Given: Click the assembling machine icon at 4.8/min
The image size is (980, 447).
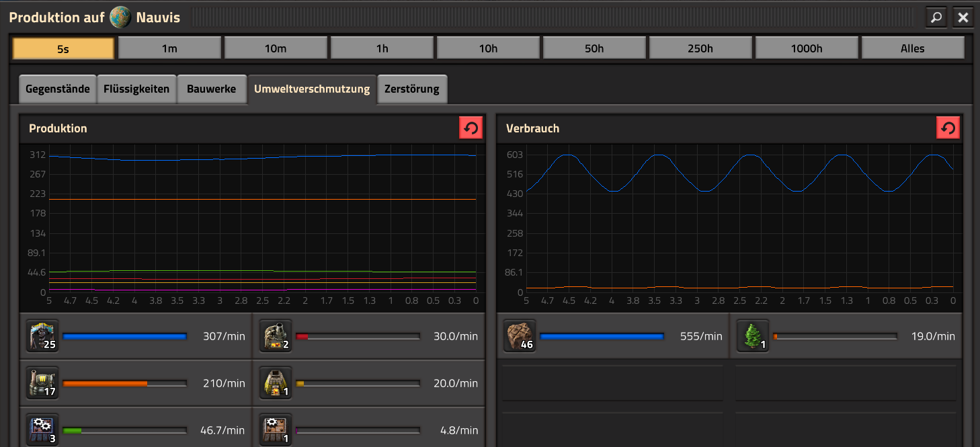Looking at the screenshot, I should [x=276, y=430].
